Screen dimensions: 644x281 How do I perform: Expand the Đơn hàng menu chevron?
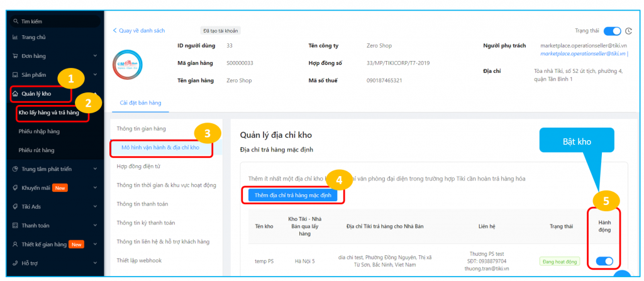[95, 56]
